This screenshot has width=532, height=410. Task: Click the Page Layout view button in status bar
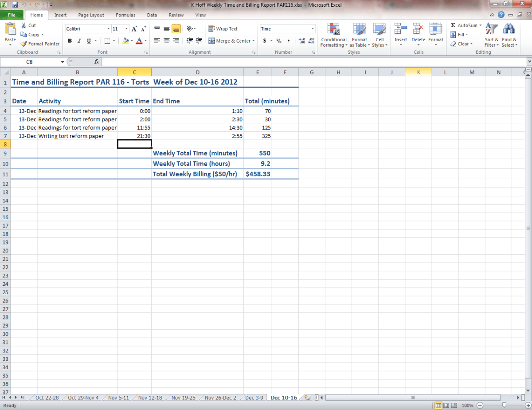pyautogui.click(x=446, y=406)
